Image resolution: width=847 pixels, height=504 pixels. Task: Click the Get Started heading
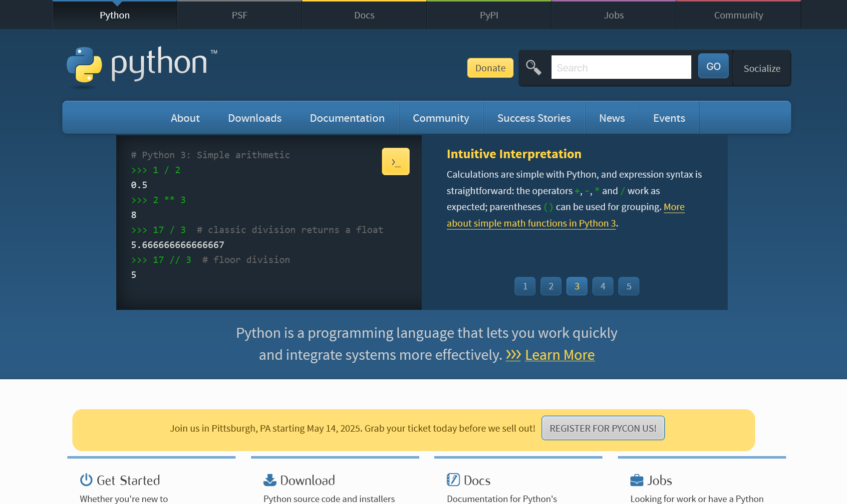pos(128,480)
